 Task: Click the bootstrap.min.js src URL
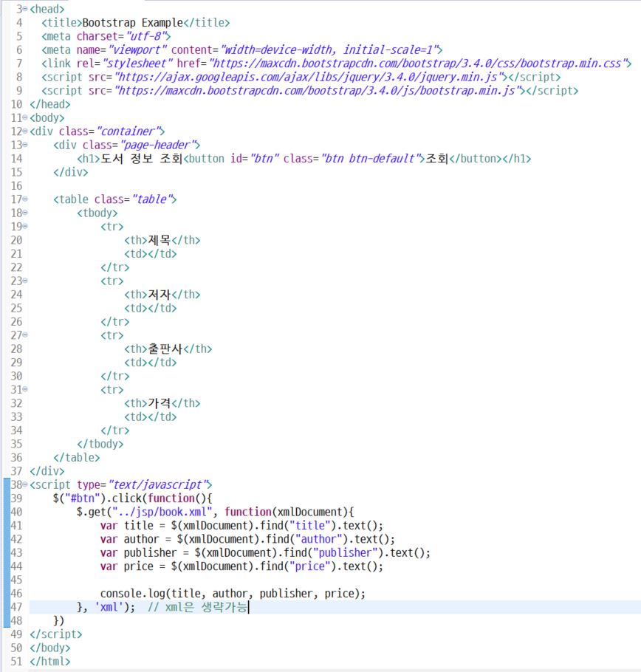pos(318,91)
